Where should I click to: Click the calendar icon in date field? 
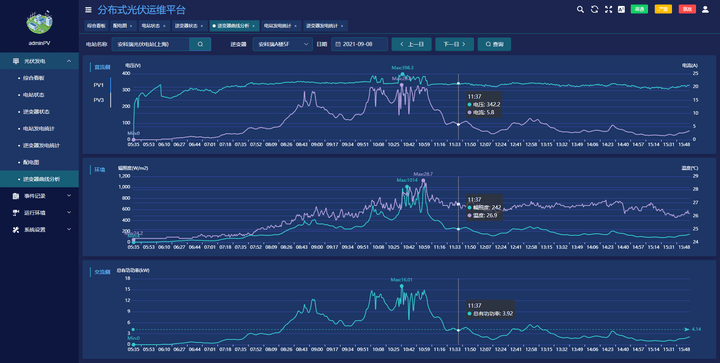[338, 45]
